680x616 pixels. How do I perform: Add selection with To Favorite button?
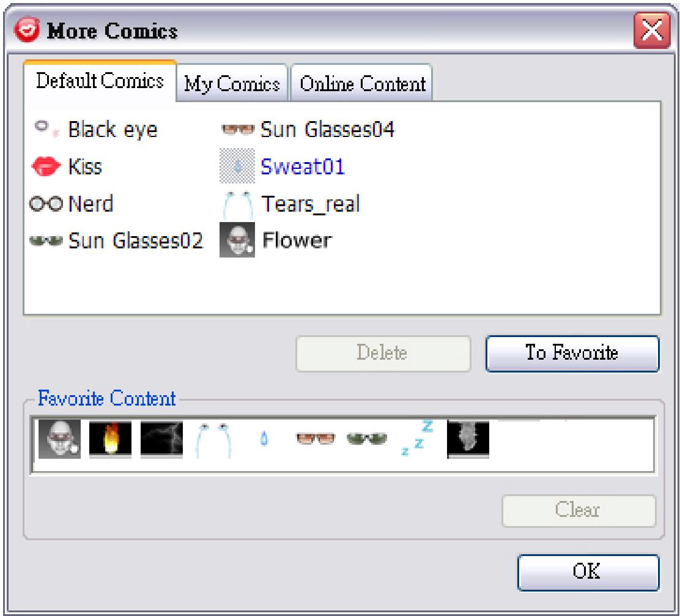click(x=572, y=353)
